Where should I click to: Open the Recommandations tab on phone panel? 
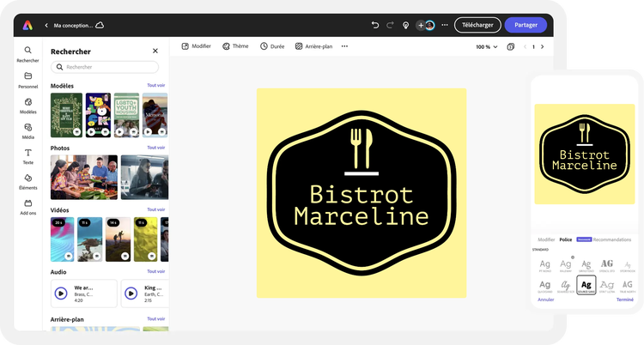point(612,239)
